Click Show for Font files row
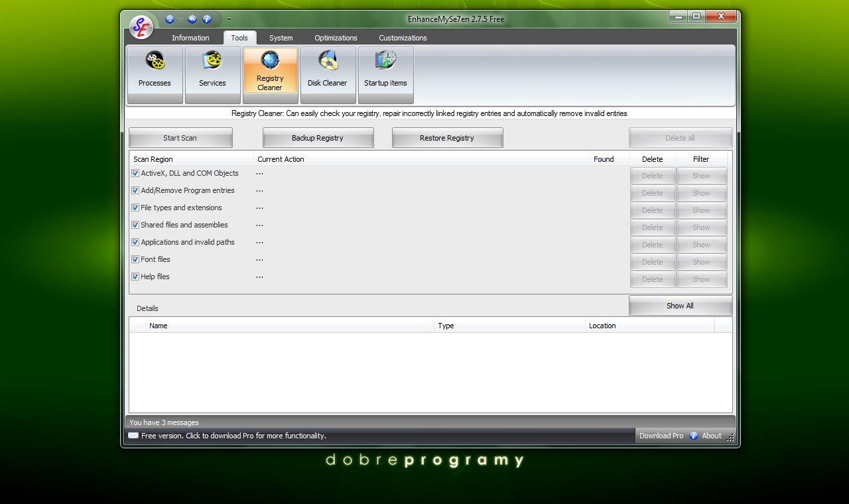The image size is (849, 504). click(x=702, y=262)
